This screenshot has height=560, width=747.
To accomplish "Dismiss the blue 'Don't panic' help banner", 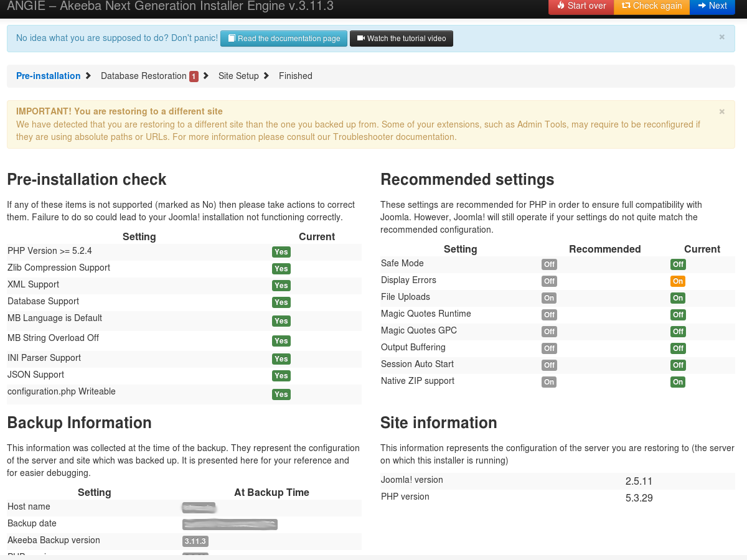I will click(x=722, y=37).
